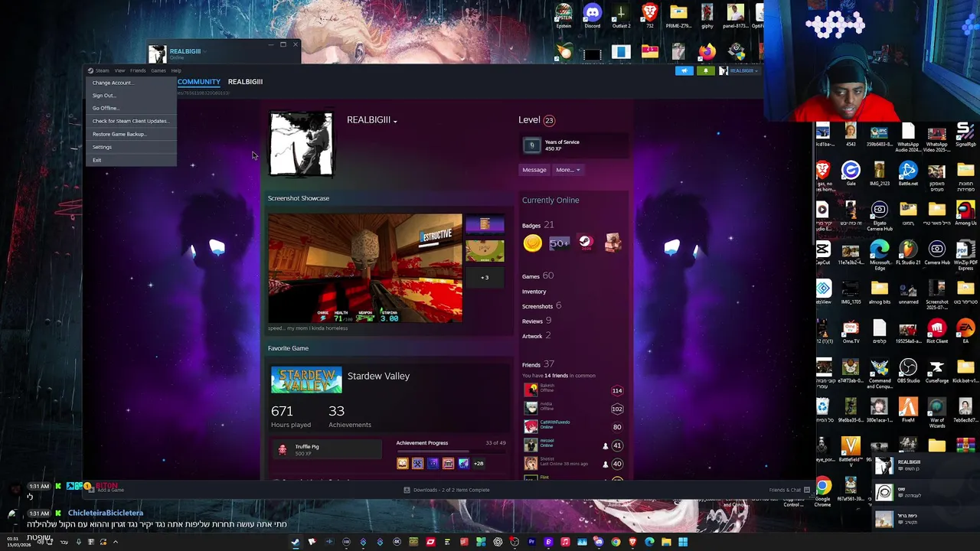Open the CurseForge desktop shortcut
This screenshot has height=551, width=980.
click(x=937, y=372)
